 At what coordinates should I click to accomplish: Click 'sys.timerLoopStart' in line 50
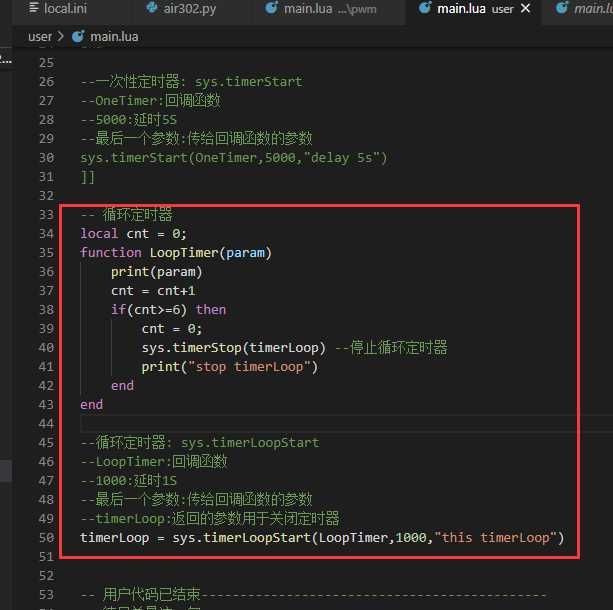tap(242, 538)
